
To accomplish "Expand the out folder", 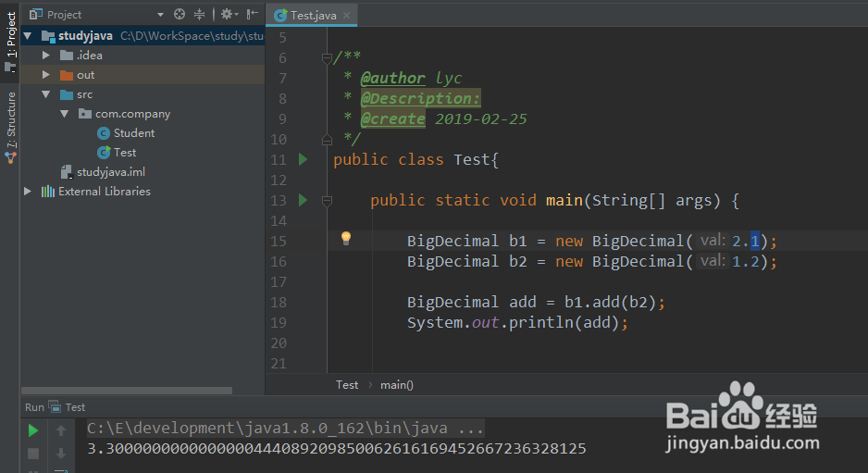I will (x=46, y=75).
